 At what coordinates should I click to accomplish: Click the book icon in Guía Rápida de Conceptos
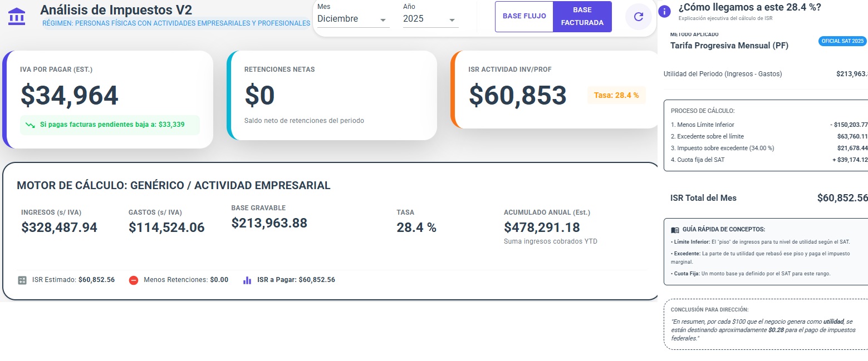tap(675, 230)
